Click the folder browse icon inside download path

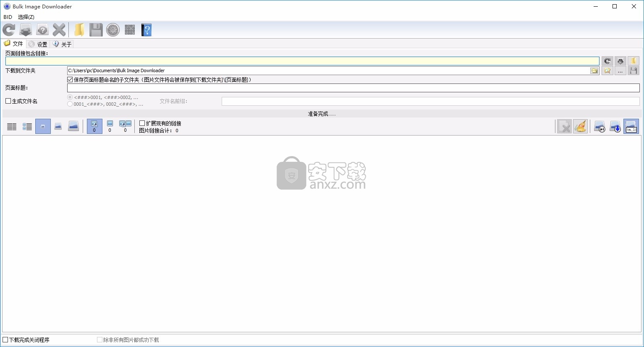pos(594,71)
